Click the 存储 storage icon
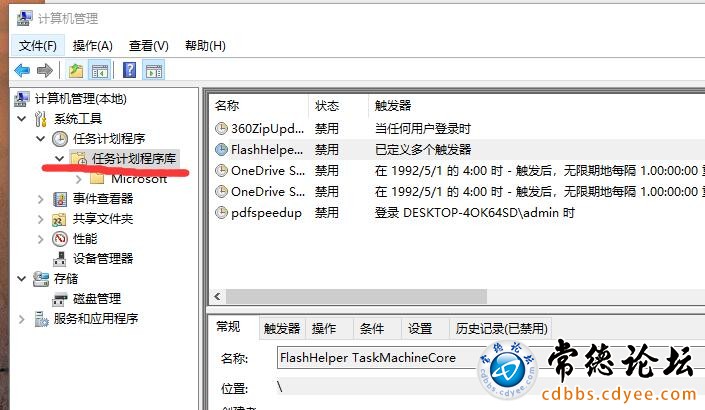The image size is (705, 410). [41, 279]
